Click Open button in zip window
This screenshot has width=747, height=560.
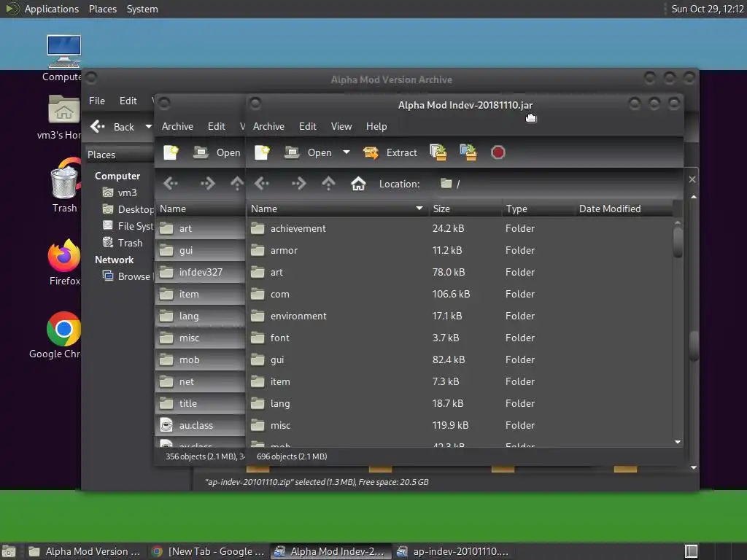pos(217,152)
